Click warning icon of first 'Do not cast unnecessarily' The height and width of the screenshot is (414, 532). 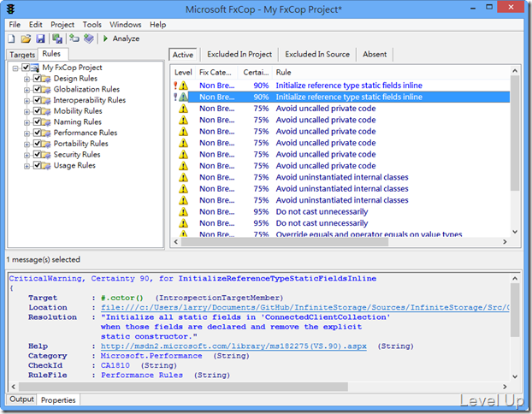[183, 212]
